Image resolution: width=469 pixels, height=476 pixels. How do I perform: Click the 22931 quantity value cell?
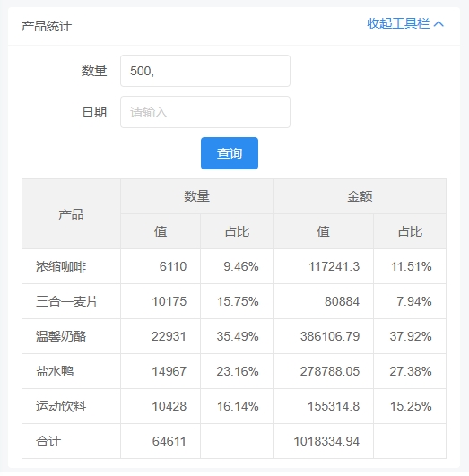pos(161,336)
